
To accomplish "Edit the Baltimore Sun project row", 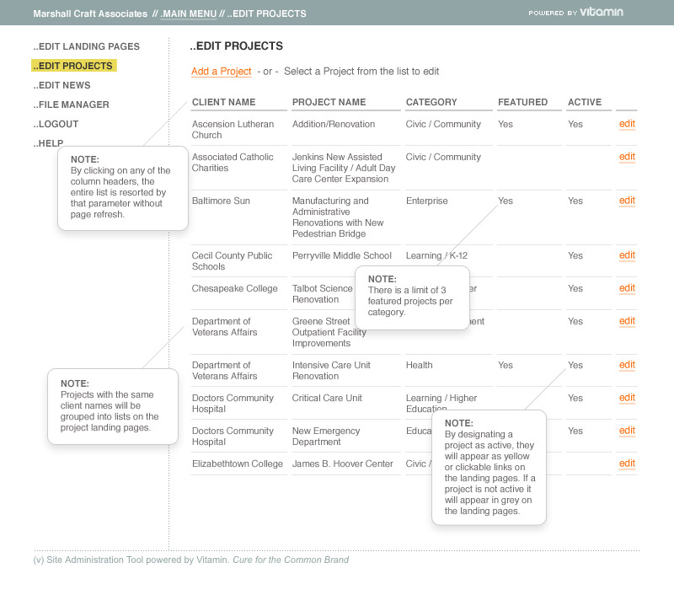I will pos(627,201).
